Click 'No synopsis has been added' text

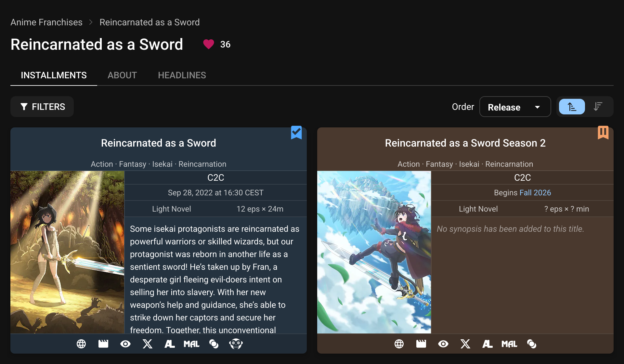point(511,229)
